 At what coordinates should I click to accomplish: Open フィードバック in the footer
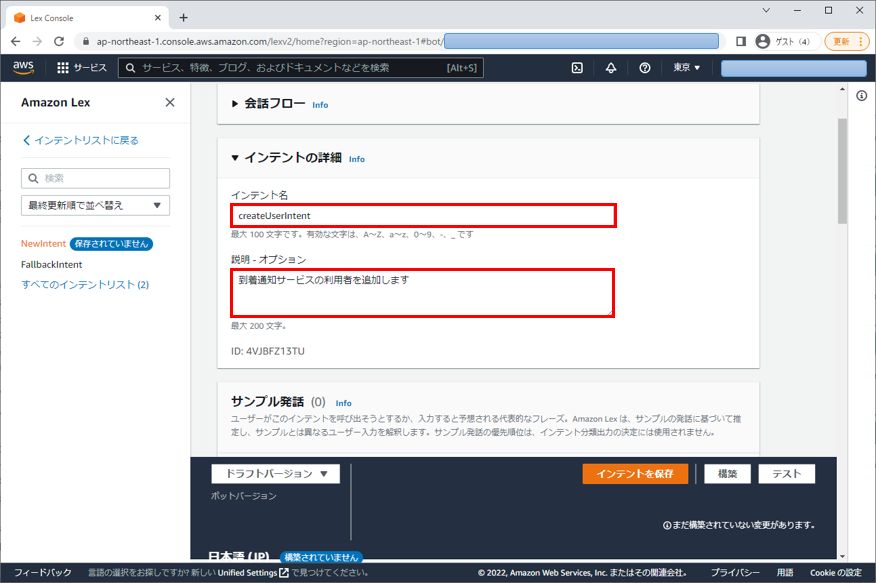click(x=42, y=572)
